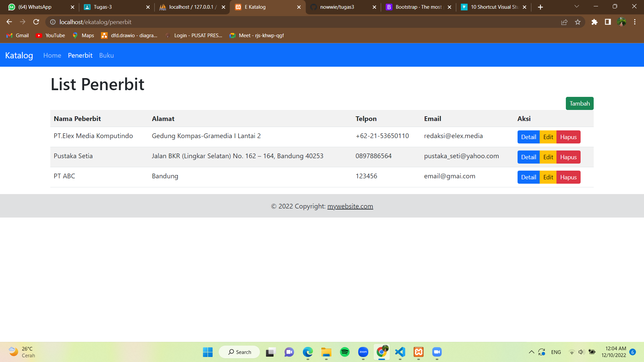
Task: Bookmark this page via star icon
Action: click(578, 22)
